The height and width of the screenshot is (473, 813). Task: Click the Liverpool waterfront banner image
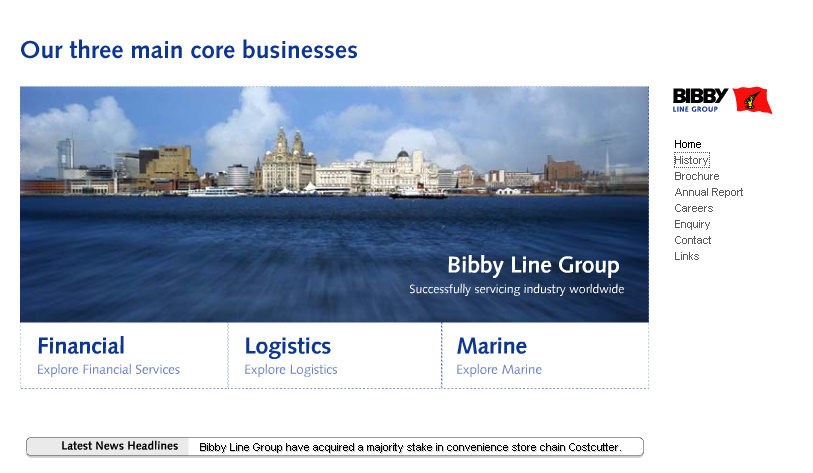pos(334,204)
